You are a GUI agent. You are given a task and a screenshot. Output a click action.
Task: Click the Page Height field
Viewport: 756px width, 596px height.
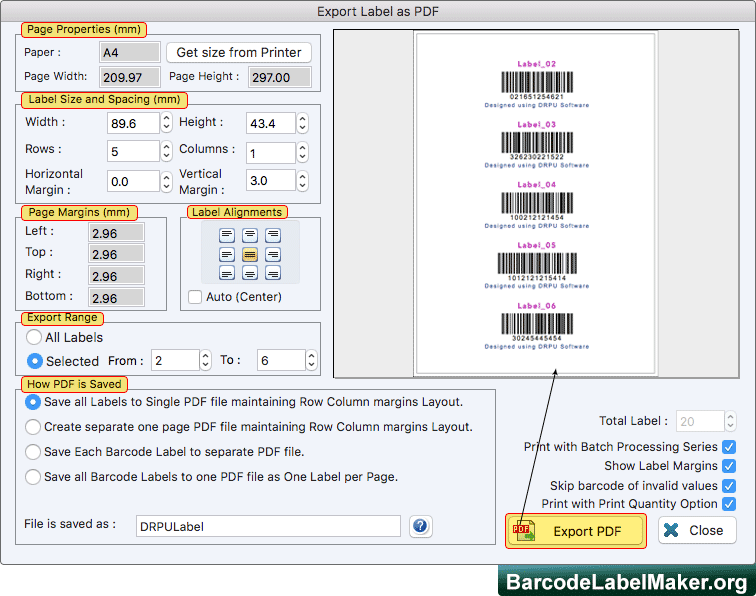pos(280,77)
